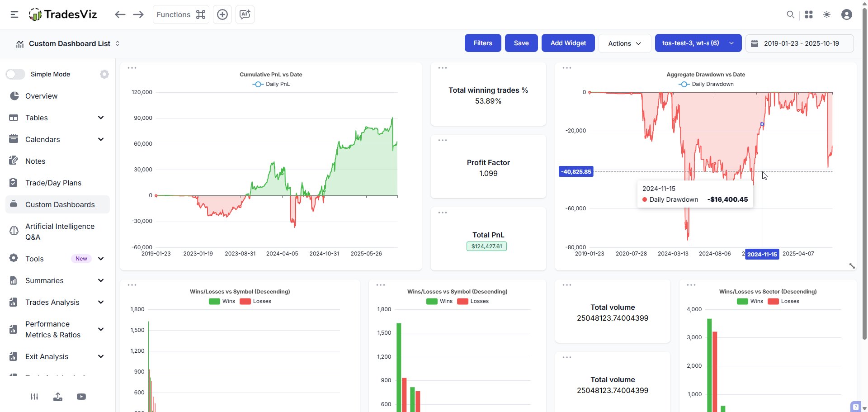Toggle Wins legend in middle Wins/Losses vs Symbol chart
Viewport: 868px width, 412px height.
[439, 301]
